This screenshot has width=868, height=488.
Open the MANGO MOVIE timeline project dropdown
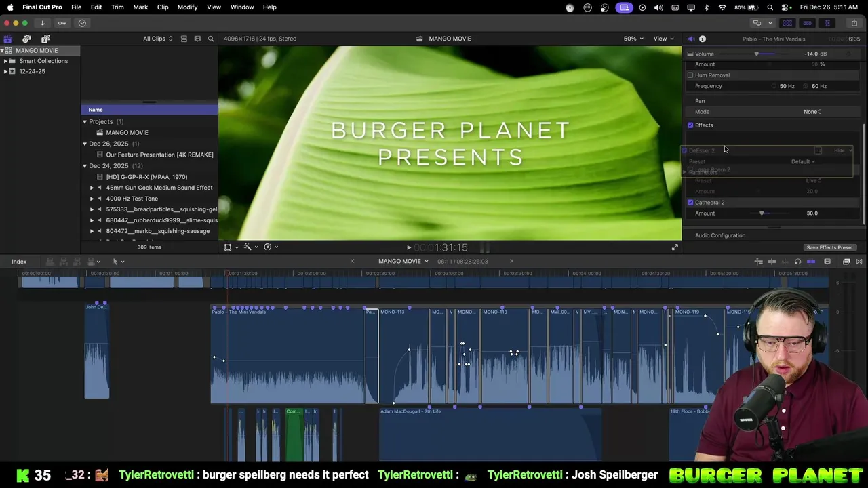tap(403, 262)
